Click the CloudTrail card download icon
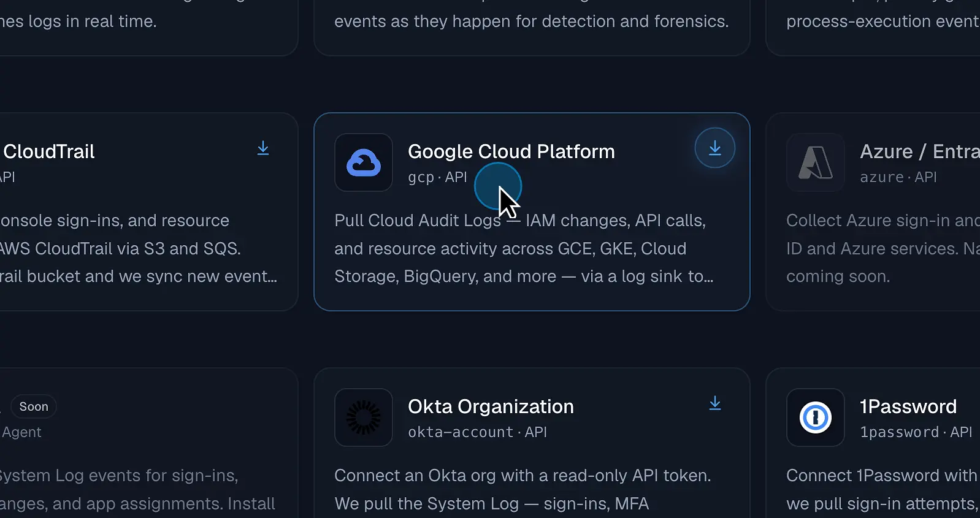The width and height of the screenshot is (980, 518). pyautogui.click(x=263, y=148)
